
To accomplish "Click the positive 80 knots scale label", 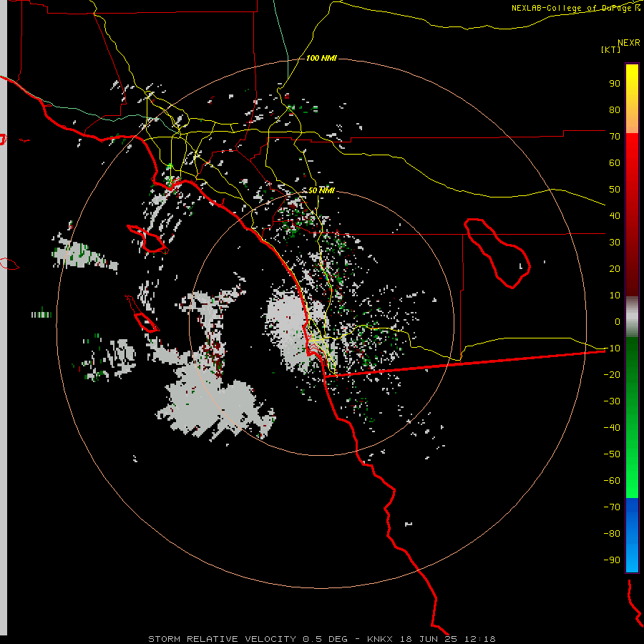I will 615,110.
